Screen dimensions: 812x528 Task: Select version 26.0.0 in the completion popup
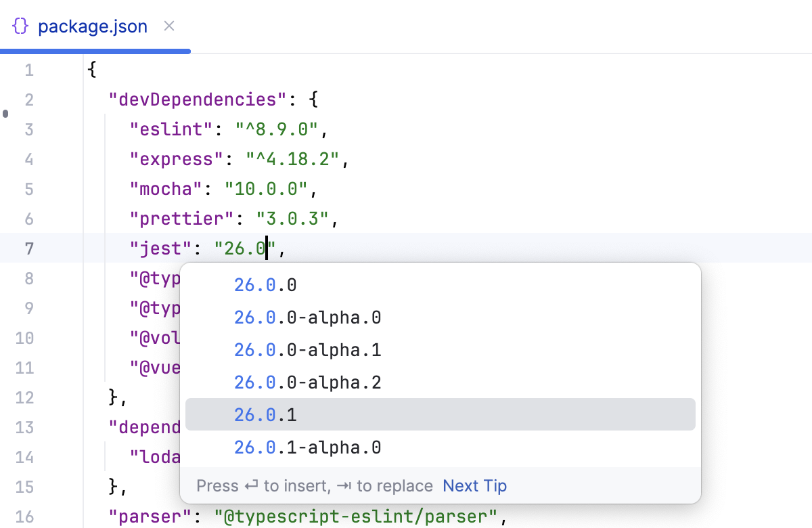point(265,284)
